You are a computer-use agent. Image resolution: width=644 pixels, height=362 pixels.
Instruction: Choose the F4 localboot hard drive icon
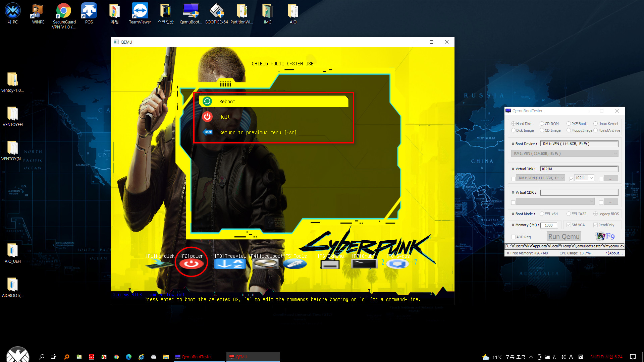(x=265, y=264)
